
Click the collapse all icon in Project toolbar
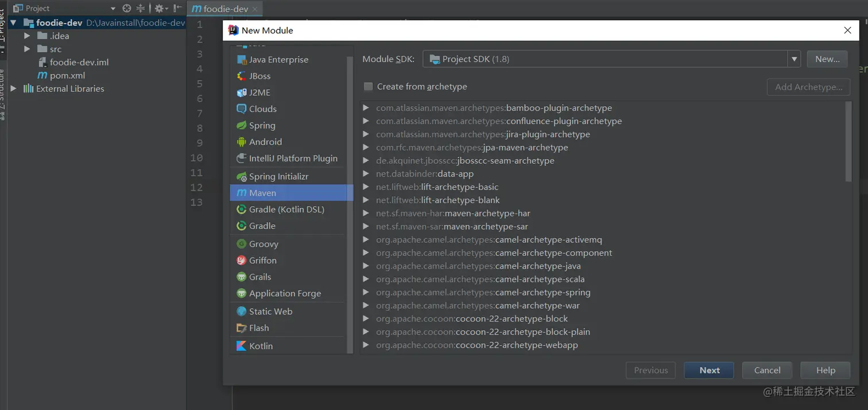[x=141, y=8]
